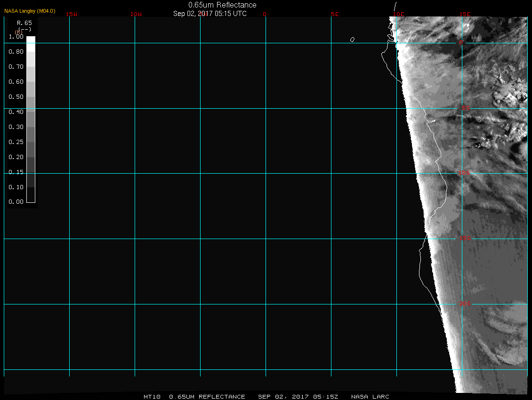Click the 0.50 value on the color scale
The width and height of the screenshot is (532, 400).
16,96
